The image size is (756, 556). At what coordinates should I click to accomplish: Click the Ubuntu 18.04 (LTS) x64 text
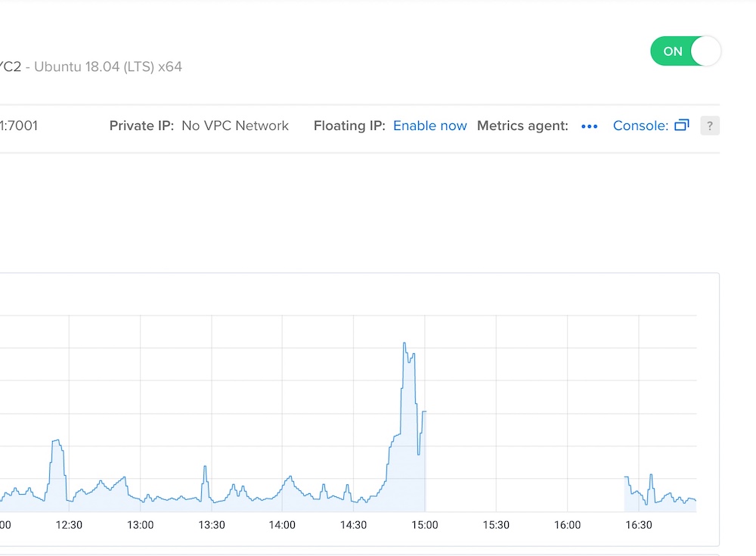pos(108,67)
